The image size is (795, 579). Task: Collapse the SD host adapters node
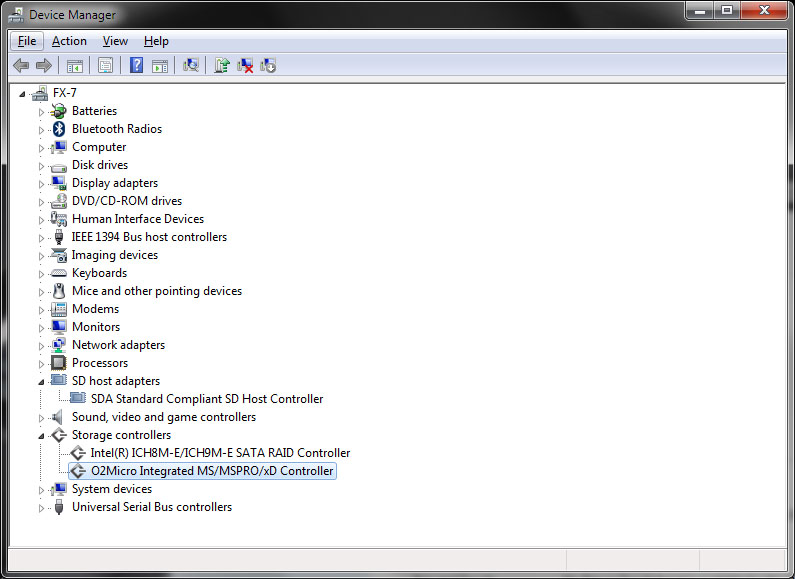(41, 382)
